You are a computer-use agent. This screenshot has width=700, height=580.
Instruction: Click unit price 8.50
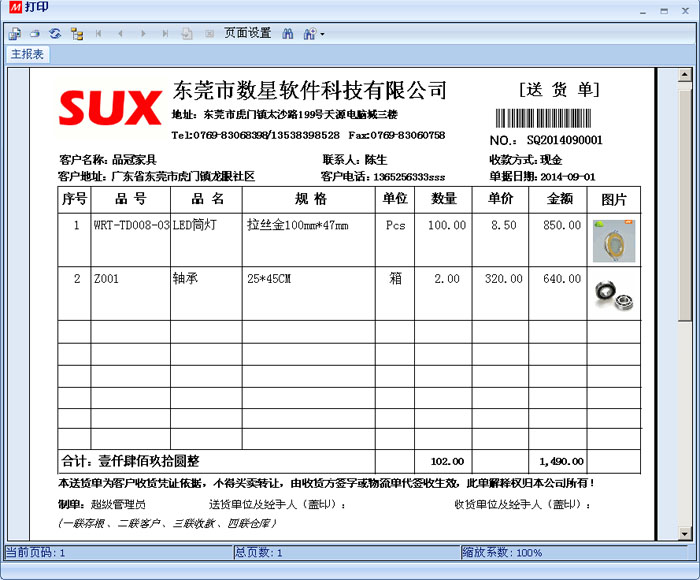tap(504, 225)
